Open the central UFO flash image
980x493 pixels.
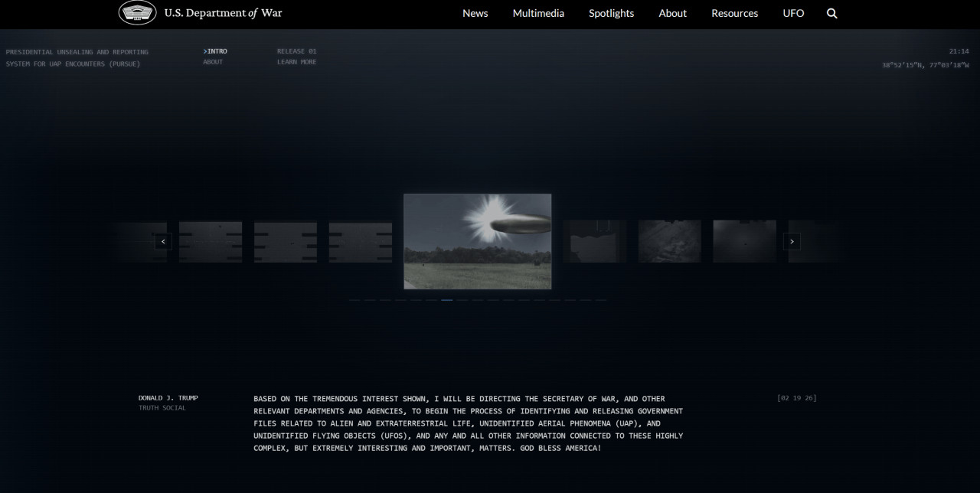pos(478,241)
